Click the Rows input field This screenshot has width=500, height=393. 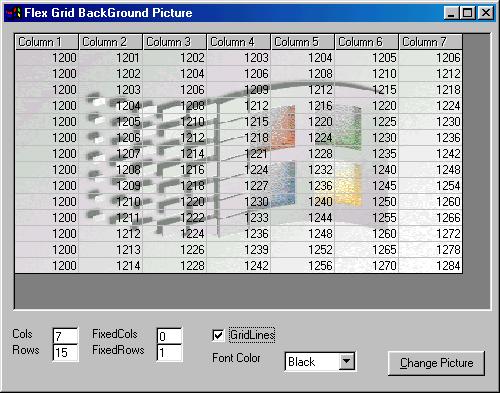tap(65, 353)
